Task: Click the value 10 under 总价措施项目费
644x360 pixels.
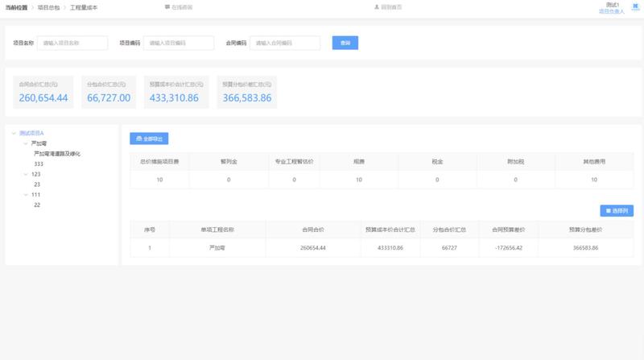Action: tap(159, 180)
